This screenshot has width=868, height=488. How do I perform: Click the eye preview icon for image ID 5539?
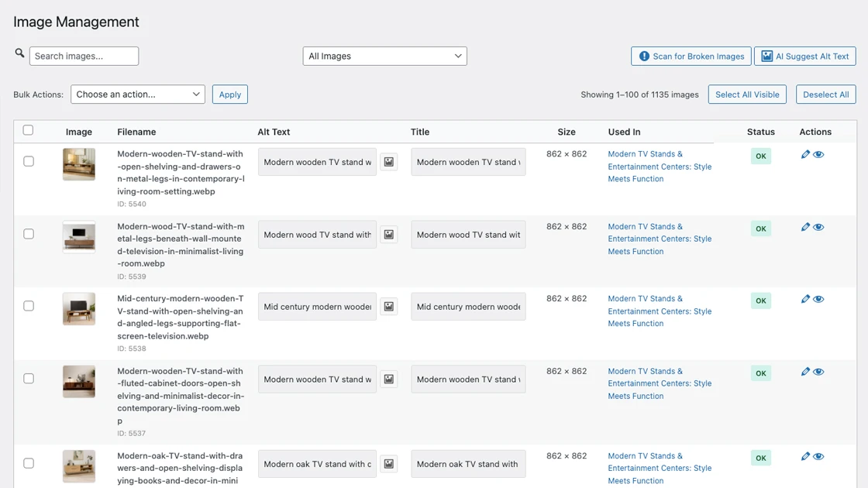point(819,226)
